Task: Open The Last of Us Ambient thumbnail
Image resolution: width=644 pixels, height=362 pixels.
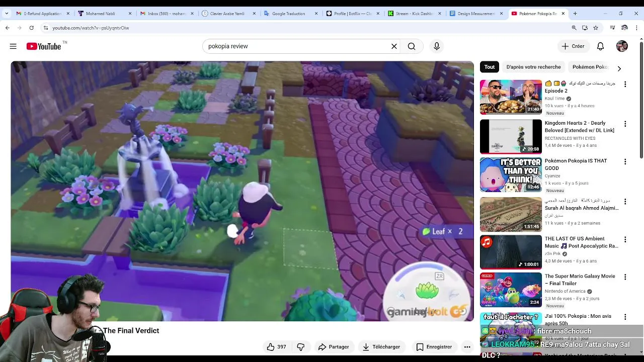Action: (511, 252)
